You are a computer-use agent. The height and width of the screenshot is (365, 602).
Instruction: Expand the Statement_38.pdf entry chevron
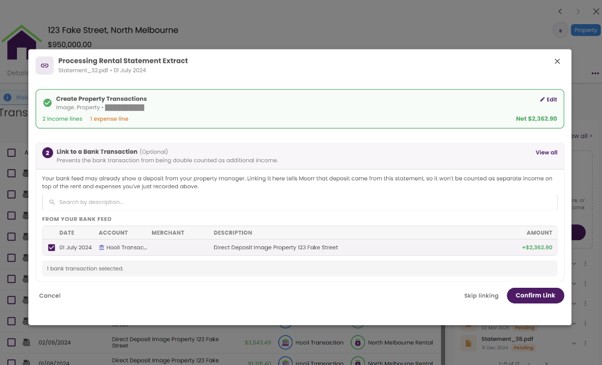point(574,343)
